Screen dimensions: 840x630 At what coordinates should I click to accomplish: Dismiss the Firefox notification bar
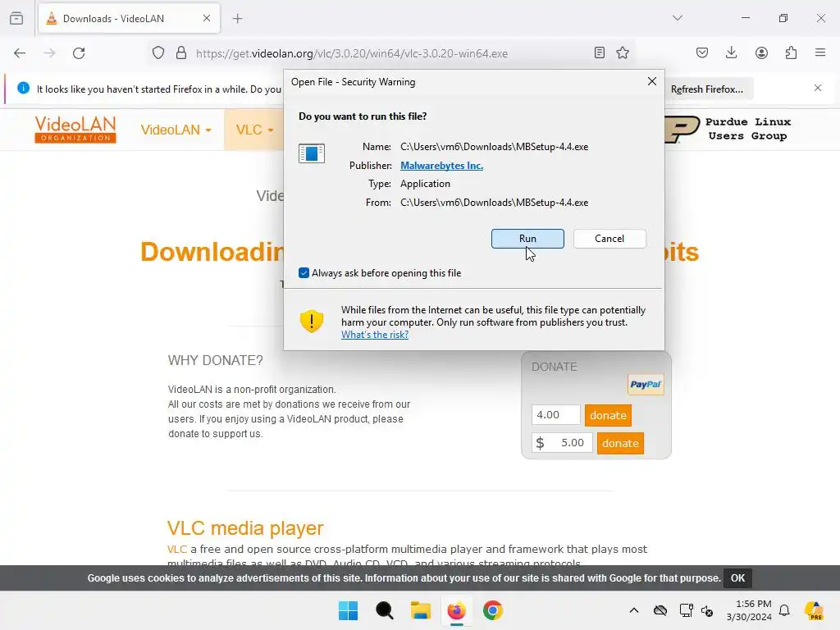point(818,88)
